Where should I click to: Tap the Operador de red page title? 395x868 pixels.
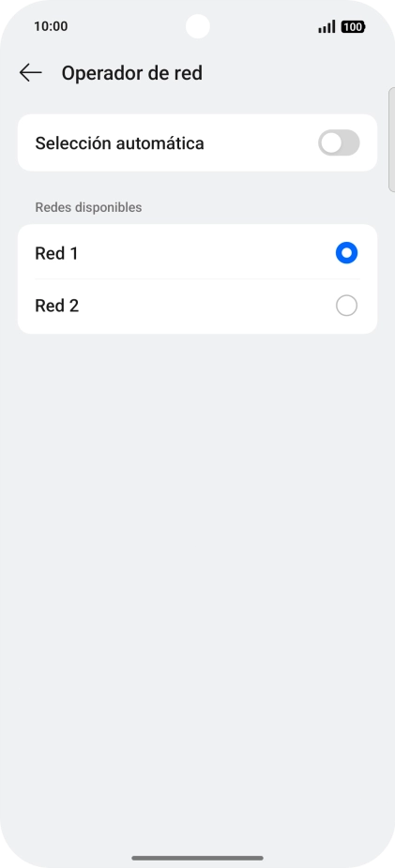coord(132,73)
